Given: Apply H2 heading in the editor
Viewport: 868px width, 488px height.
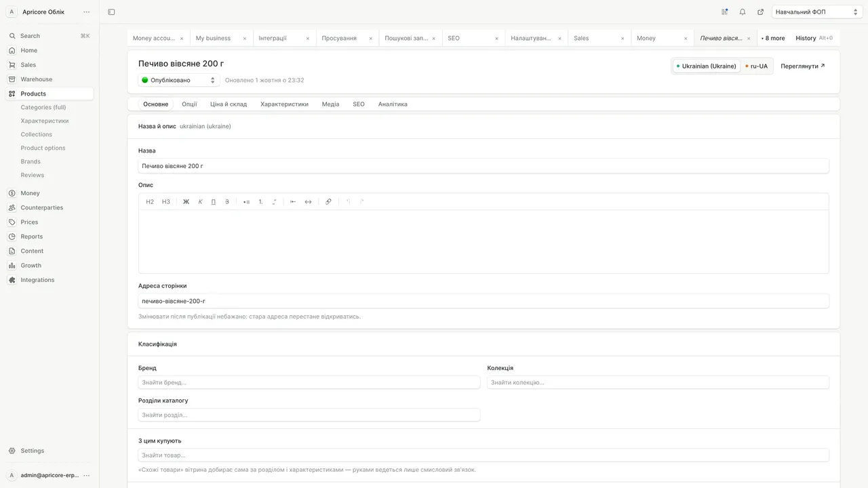Looking at the screenshot, I should pos(150,201).
